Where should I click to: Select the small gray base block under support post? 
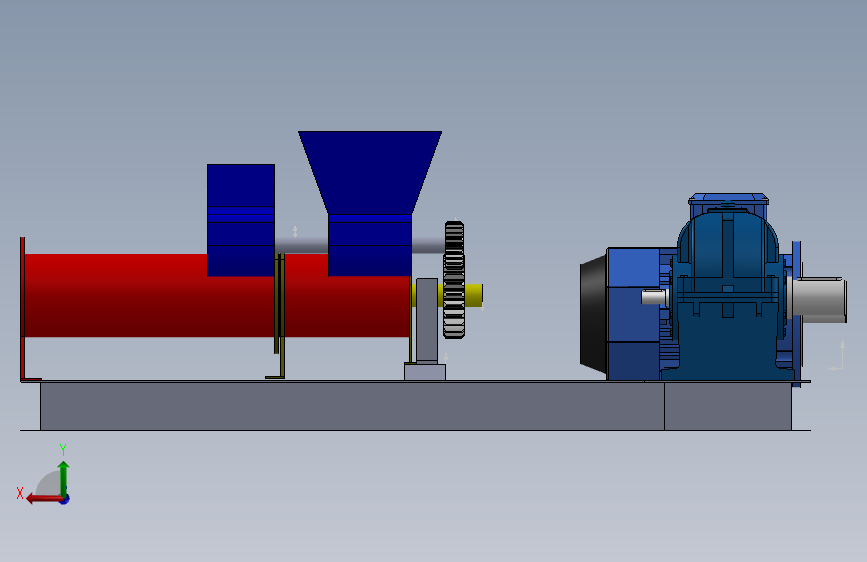(x=425, y=371)
